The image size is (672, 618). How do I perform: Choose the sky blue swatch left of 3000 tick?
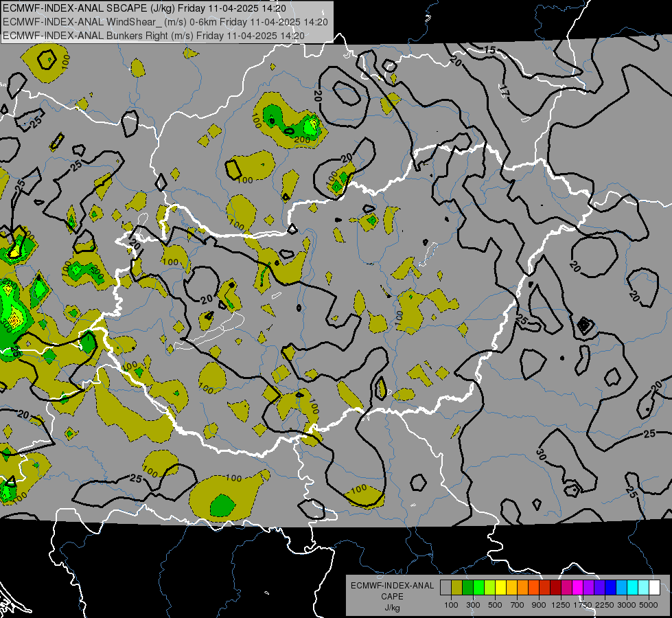pyautogui.click(x=622, y=588)
